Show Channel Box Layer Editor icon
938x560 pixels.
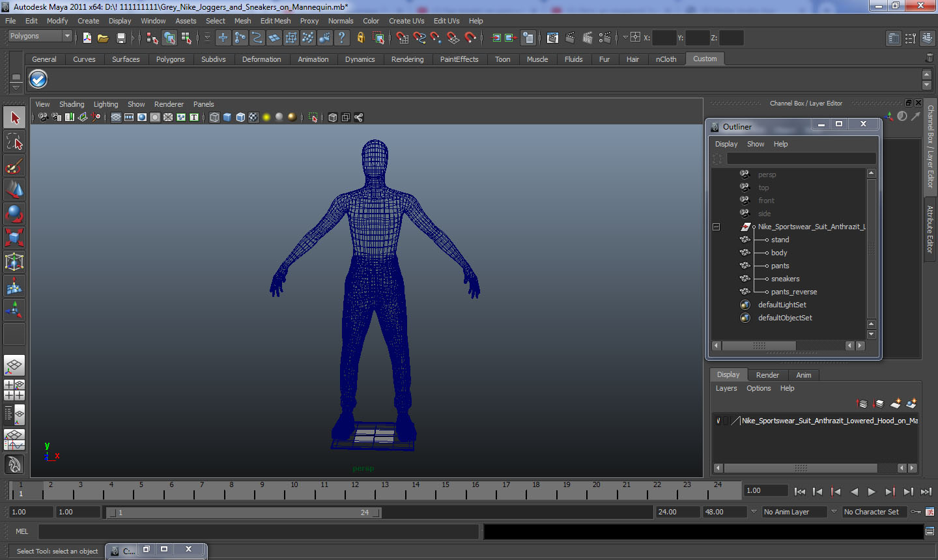click(928, 38)
